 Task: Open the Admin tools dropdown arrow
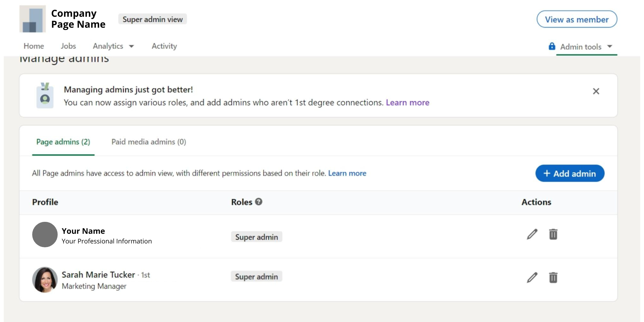(610, 46)
